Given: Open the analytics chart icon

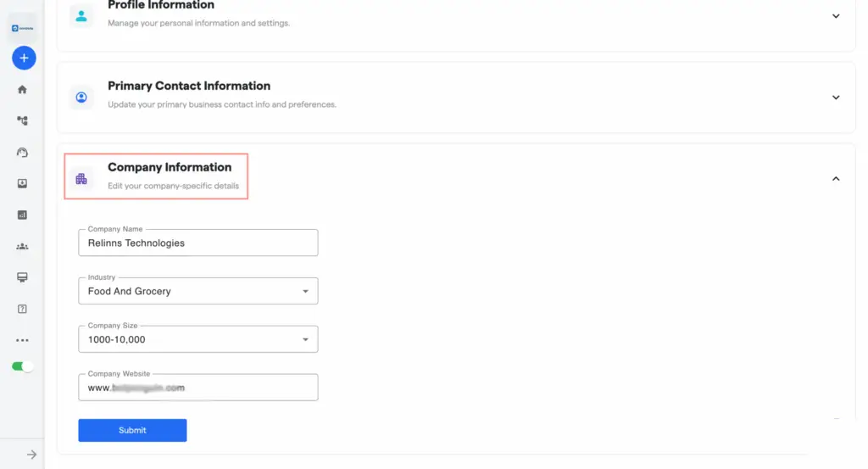Looking at the screenshot, I should (x=23, y=215).
